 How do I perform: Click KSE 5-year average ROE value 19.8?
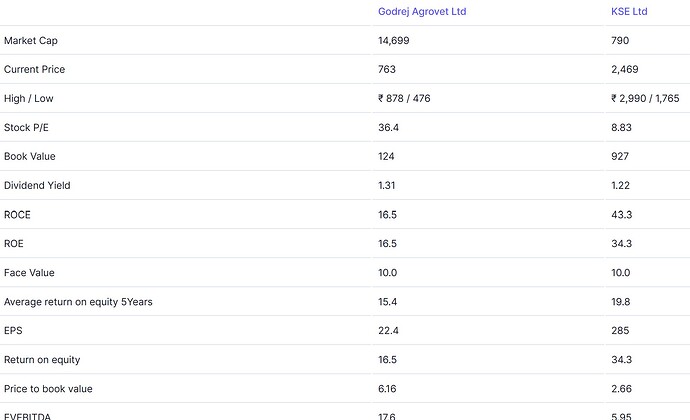tap(620, 302)
